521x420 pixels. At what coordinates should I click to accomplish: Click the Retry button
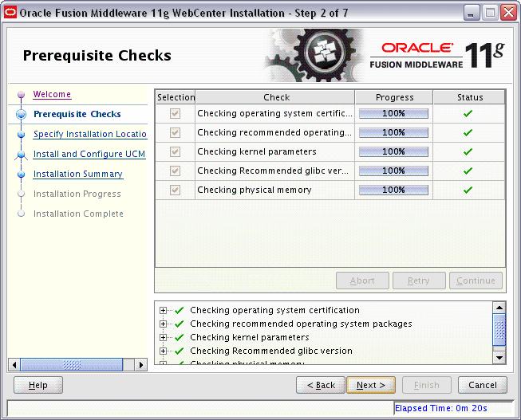(x=419, y=281)
